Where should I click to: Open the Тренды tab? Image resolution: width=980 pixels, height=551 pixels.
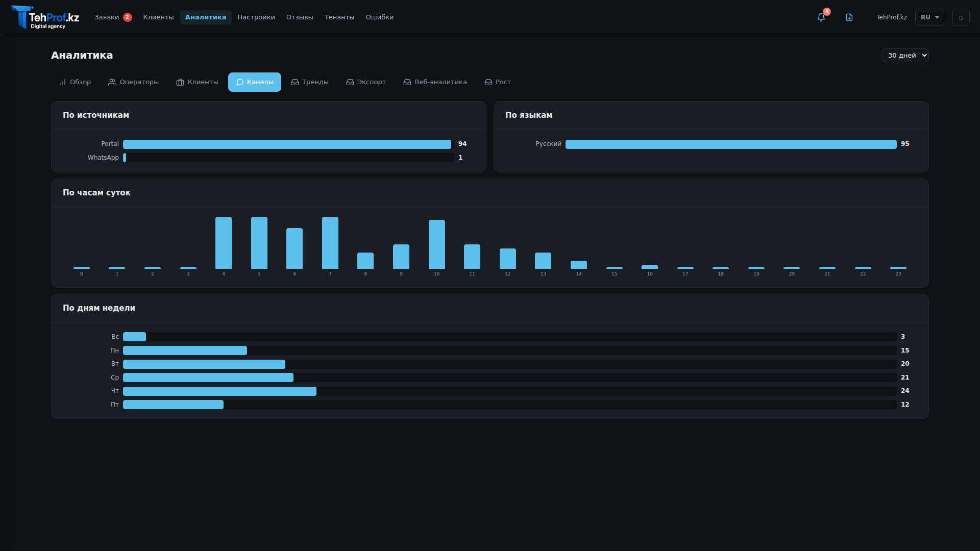310,82
